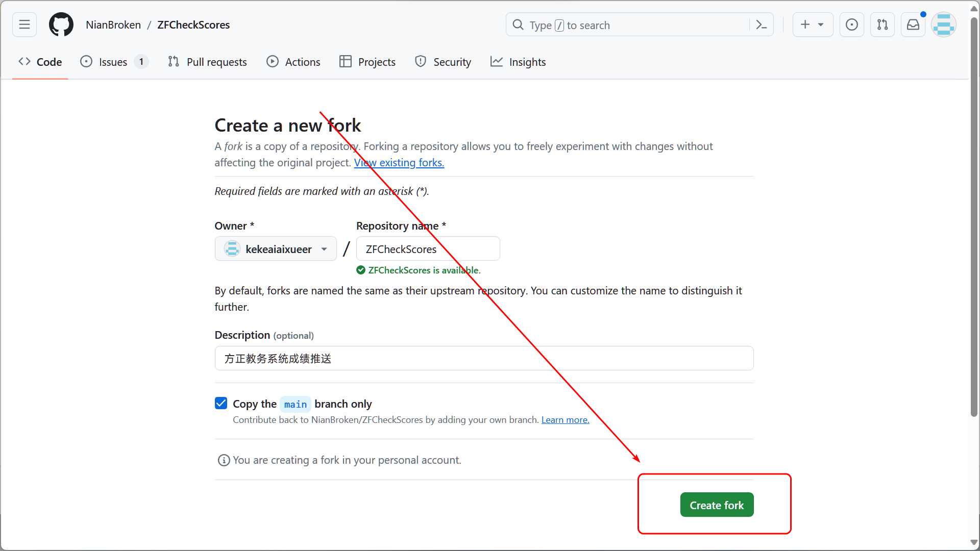The height and width of the screenshot is (551, 980).
Task: Click the page vertical scrollbar thumb
Action: coord(974,217)
